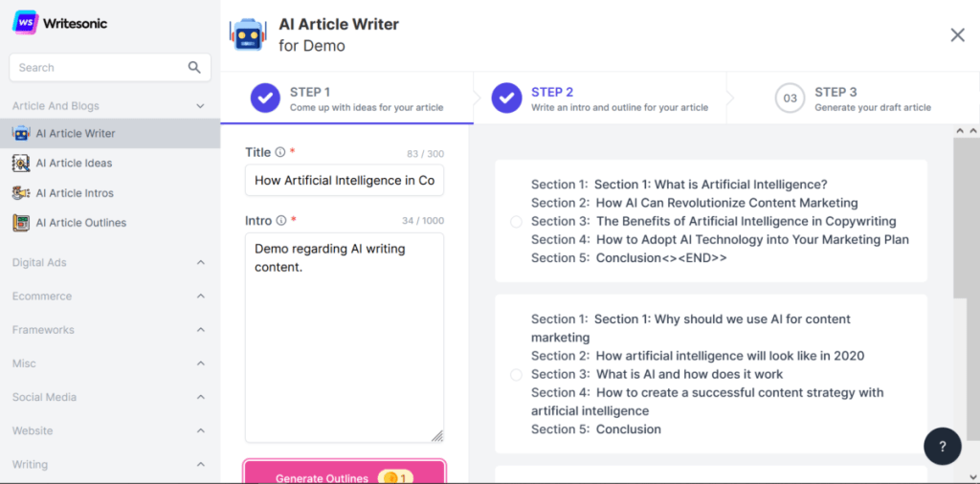Click the Writesonic logo icon
Screen dimensions: 980x484
click(25, 23)
